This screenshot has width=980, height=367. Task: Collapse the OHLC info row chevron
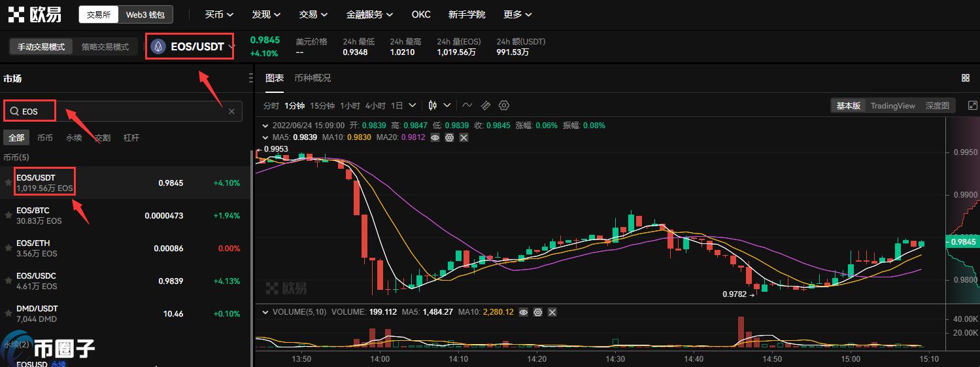tap(265, 125)
